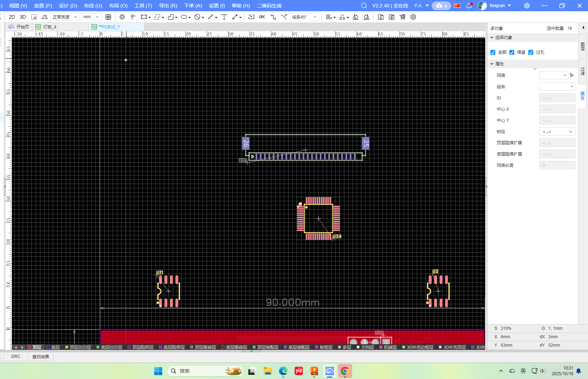Uncheck the 全部 checkbox
588x379 pixels.
493,52
